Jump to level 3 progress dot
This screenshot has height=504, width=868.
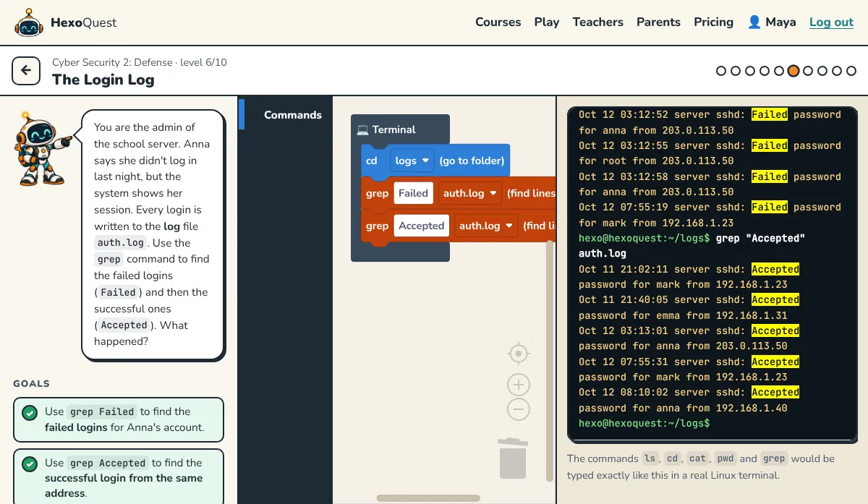750,71
